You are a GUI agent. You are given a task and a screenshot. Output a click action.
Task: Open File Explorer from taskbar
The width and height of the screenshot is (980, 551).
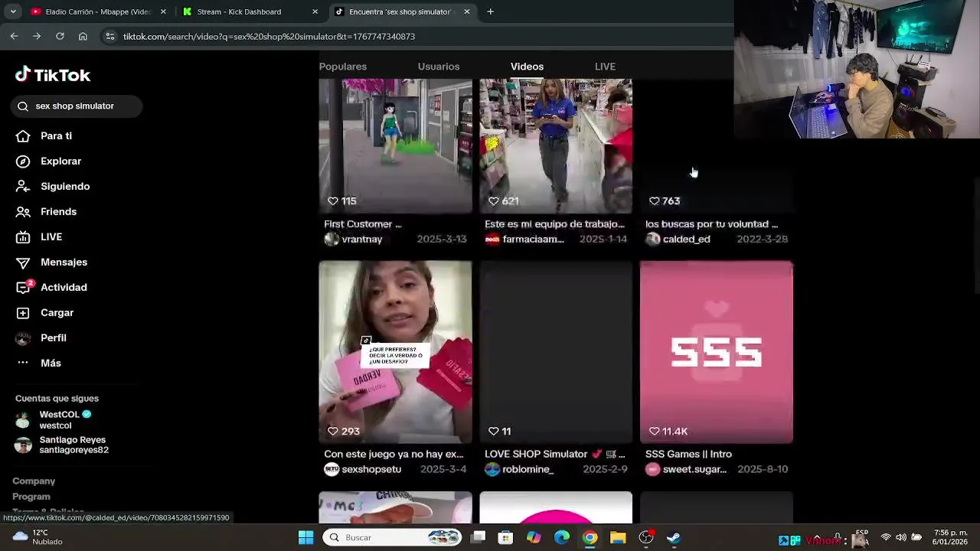(x=618, y=537)
